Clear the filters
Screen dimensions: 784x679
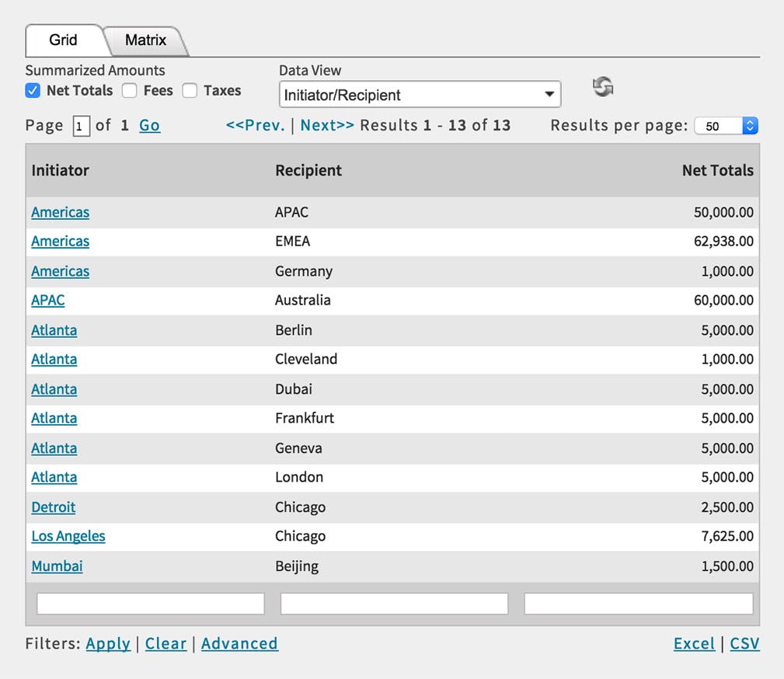tap(166, 643)
